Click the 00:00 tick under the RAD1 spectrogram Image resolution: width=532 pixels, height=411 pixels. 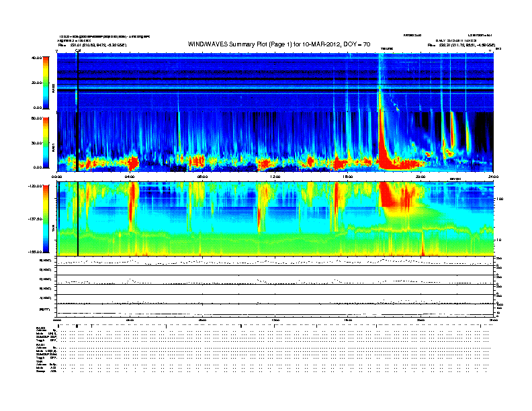click(57, 177)
